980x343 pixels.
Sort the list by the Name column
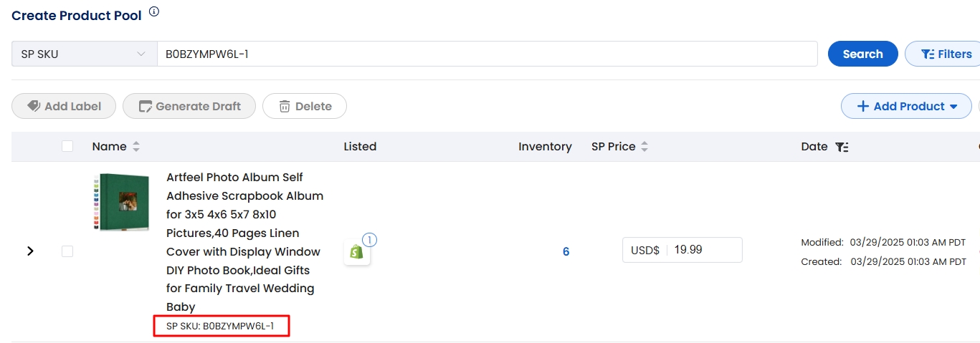pos(136,146)
